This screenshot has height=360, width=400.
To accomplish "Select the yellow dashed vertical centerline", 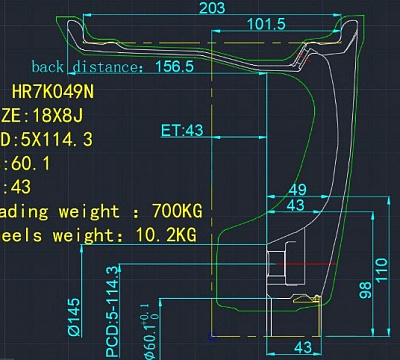I will coord(211,187).
